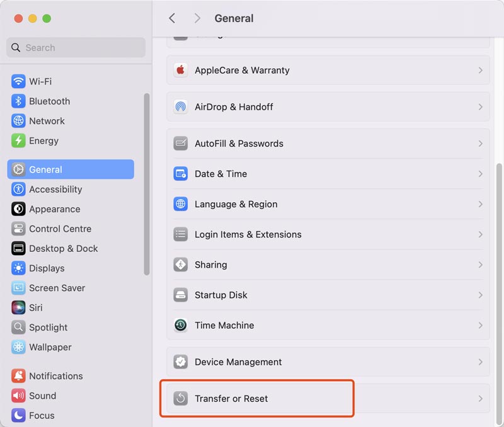
Task: Expand AppleCare & Warranty chevron
Action: [480, 70]
